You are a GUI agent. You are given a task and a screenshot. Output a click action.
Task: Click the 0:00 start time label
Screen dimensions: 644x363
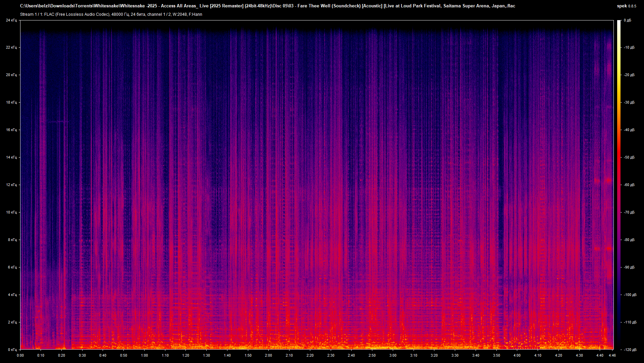tap(20, 355)
